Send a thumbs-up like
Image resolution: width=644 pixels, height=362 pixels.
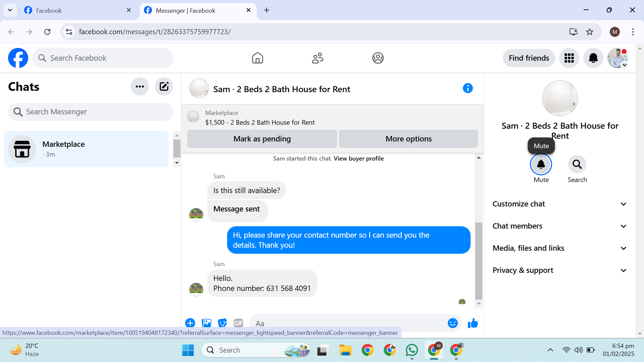(473, 323)
